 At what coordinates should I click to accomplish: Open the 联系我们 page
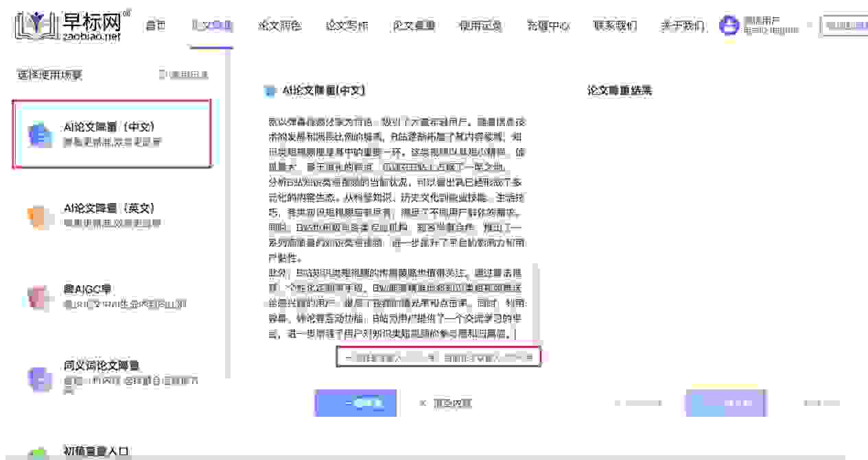615,26
